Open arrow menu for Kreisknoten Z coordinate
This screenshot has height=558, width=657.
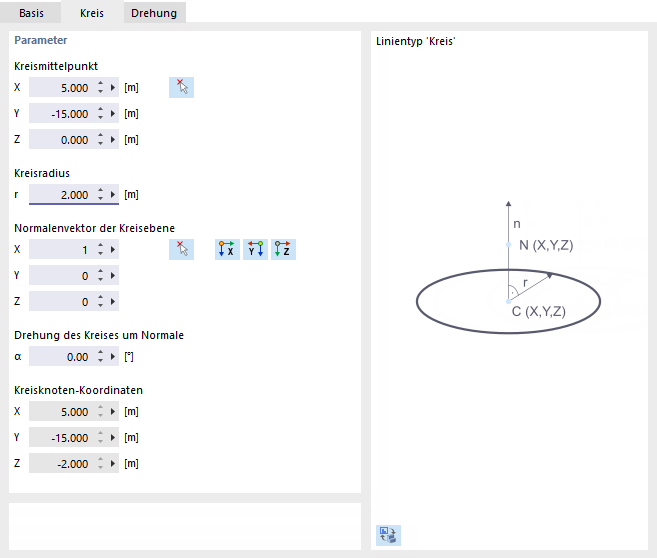(113, 464)
